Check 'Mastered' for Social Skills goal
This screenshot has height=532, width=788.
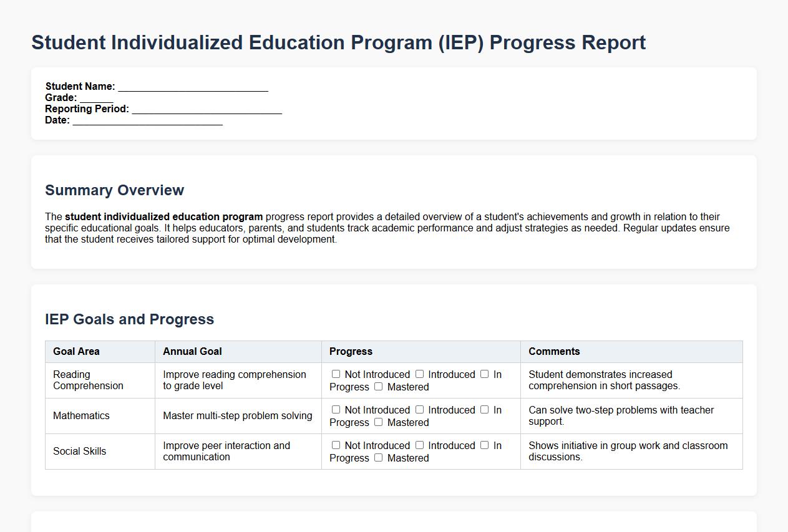tap(378, 458)
